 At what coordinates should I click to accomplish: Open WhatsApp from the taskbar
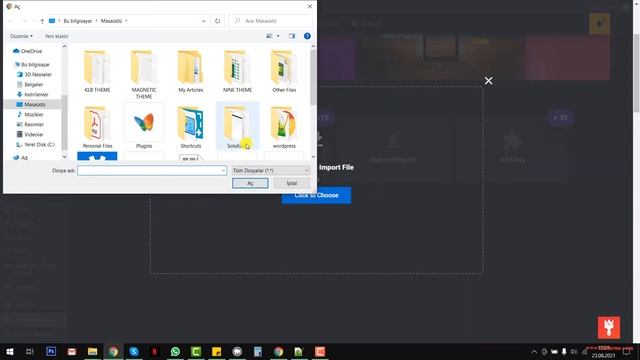click(x=175, y=351)
